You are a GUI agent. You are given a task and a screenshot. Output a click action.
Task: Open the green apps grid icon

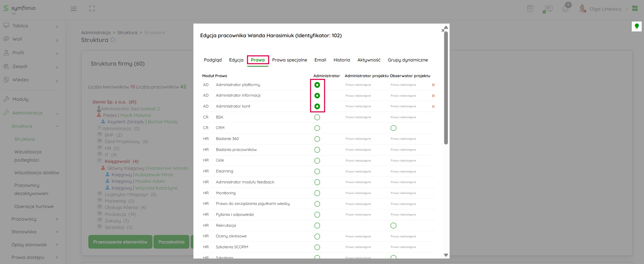pos(635,9)
